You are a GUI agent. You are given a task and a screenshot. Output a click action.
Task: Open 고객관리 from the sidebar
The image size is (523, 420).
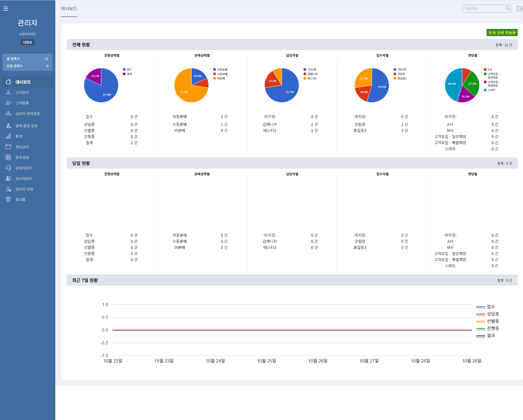[22, 92]
